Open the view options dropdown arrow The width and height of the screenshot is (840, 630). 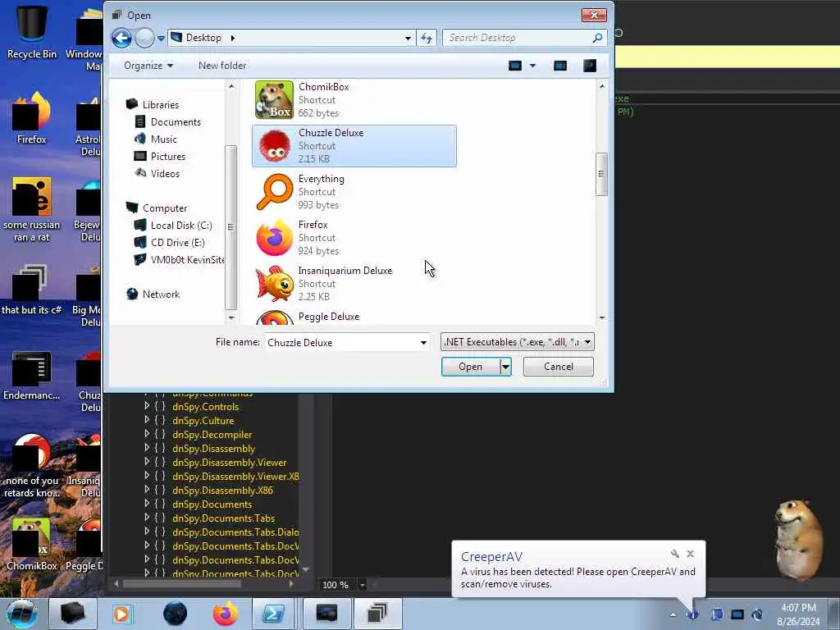(532, 66)
